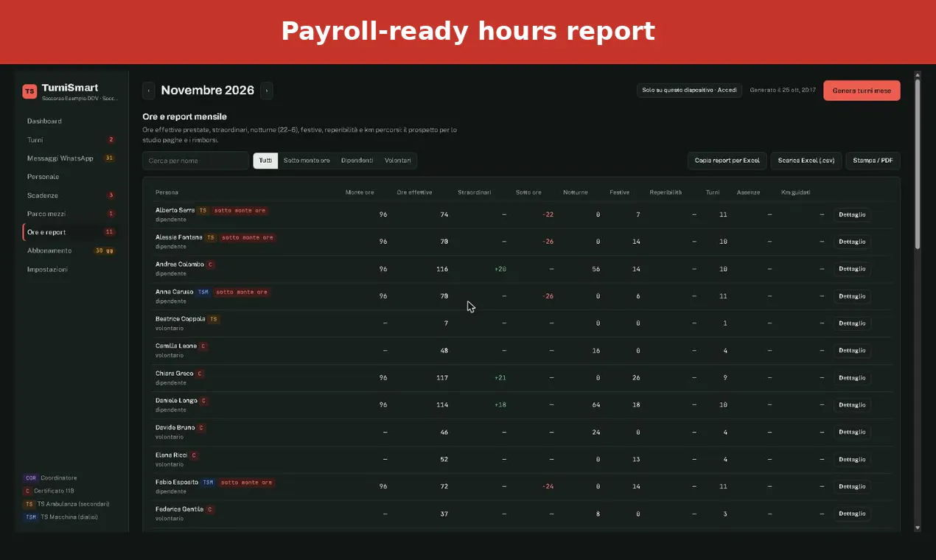Click Copia report per Excel
Viewport: 936px width, 560px height.
pos(727,161)
